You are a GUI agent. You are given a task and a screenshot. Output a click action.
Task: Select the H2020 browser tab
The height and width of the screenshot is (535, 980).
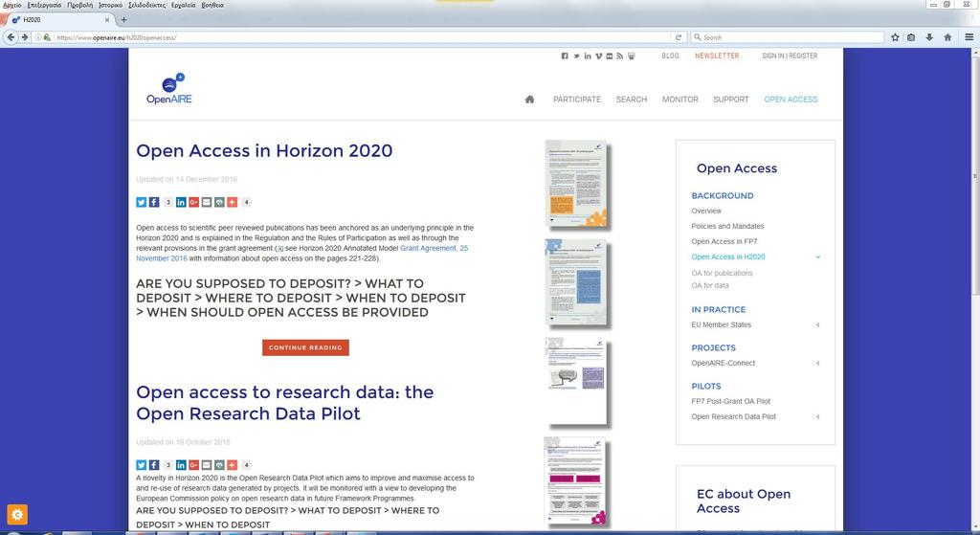click(x=59, y=20)
